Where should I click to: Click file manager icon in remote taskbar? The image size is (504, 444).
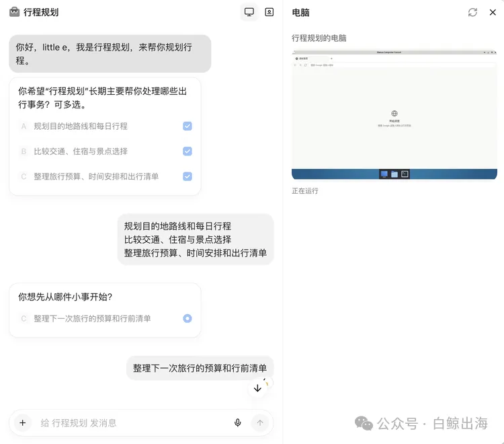coord(394,174)
